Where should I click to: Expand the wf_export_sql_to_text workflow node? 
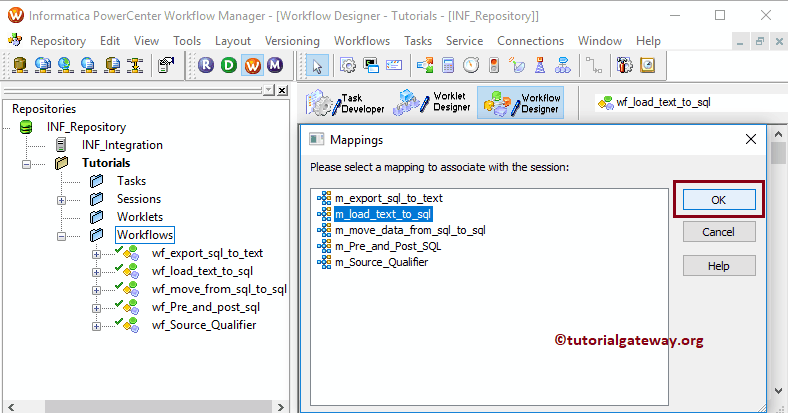(x=96, y=253)
